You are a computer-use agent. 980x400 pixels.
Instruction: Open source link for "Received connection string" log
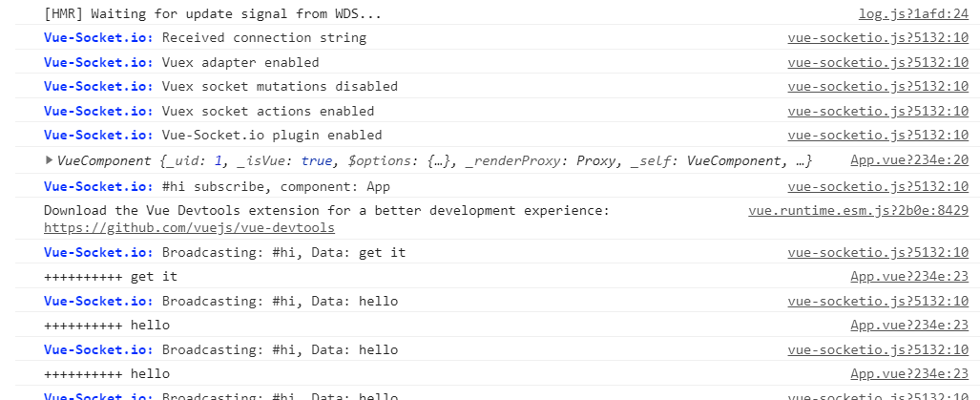878,38
